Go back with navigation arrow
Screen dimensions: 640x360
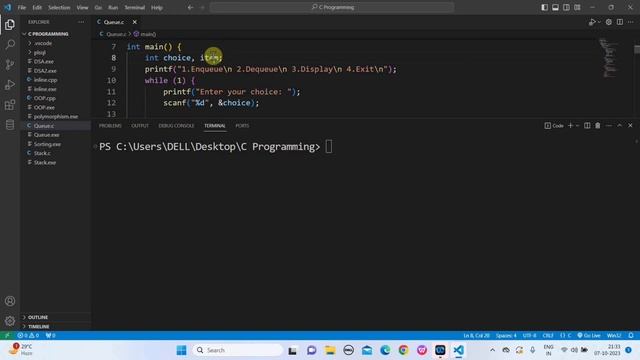190,7
